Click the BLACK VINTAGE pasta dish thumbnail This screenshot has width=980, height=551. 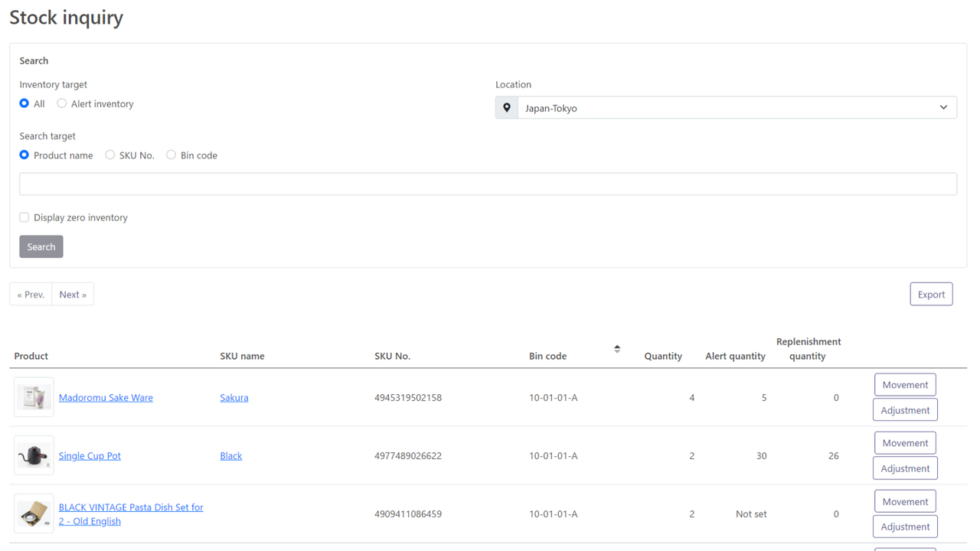(x=34, y=514)
